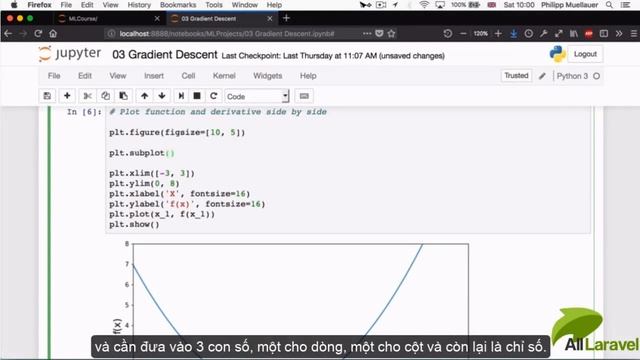Go to the browser home page

(53, 33)
